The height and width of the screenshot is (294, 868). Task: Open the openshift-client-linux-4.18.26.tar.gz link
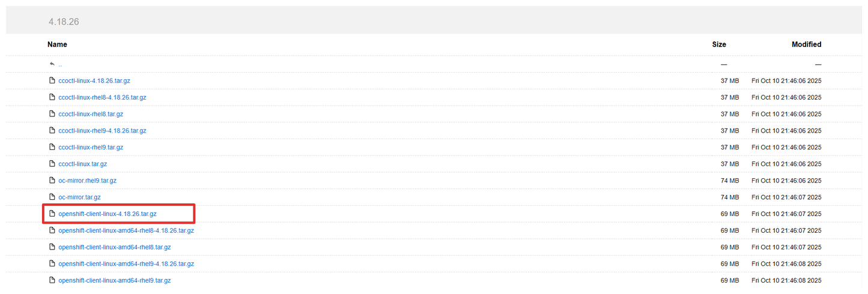(x=108, y=214)
